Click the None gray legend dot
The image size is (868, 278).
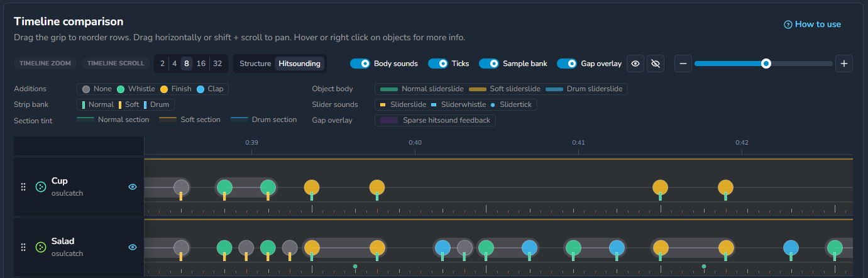pyautogui.click(x=86, y=89)
